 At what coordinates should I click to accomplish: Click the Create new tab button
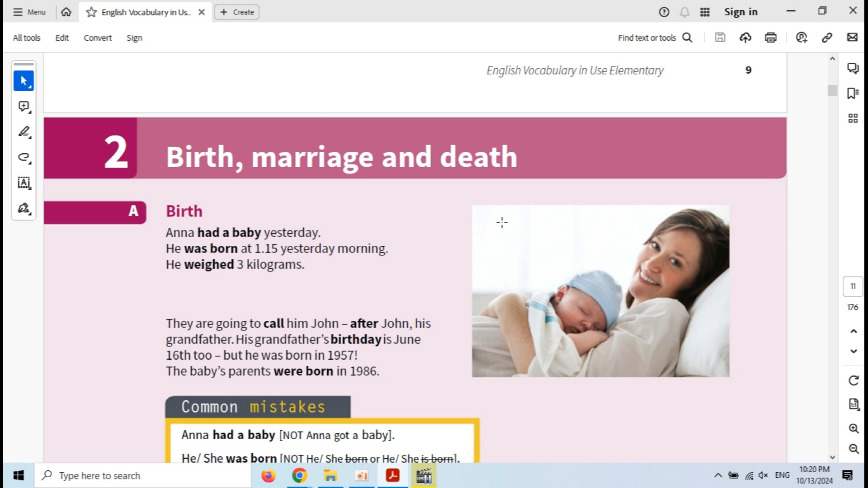tap(237, 12)
